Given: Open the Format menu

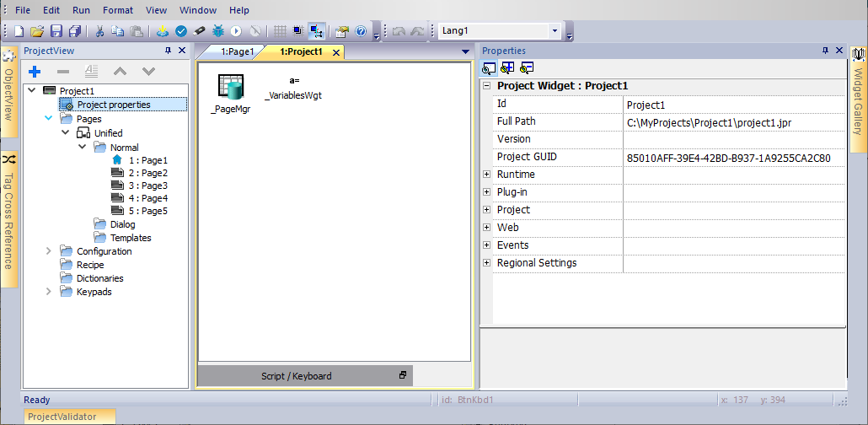Looking at the screenshot, I should [x=118, y=10].
